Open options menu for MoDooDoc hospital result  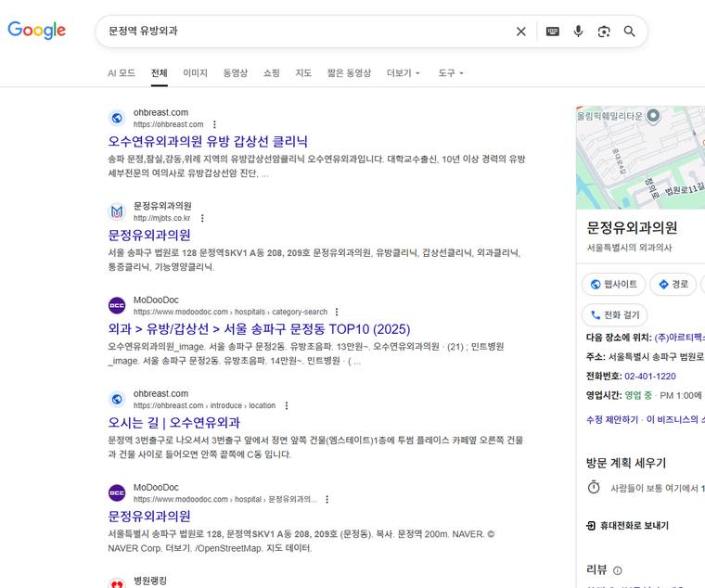(x=327, y=499)
